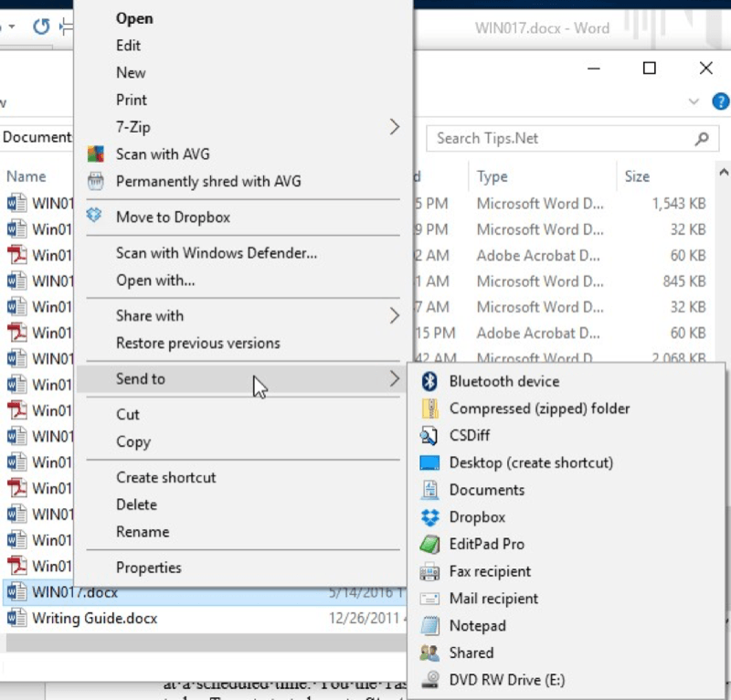Sort files by the Name column header
The width and height of the screenshot is (731, 700).
point(26,176)
